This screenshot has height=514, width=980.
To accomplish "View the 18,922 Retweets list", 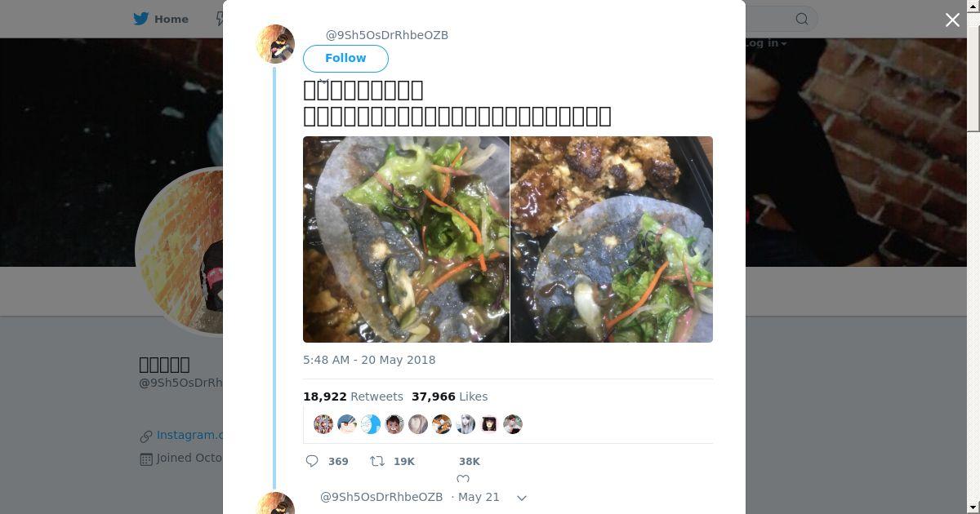I will tap(353, 397).
